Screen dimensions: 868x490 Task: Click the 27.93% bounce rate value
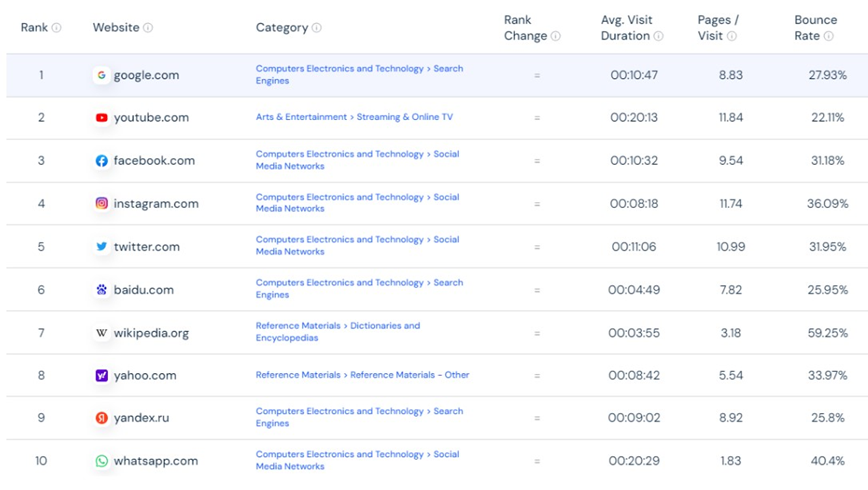828,75
